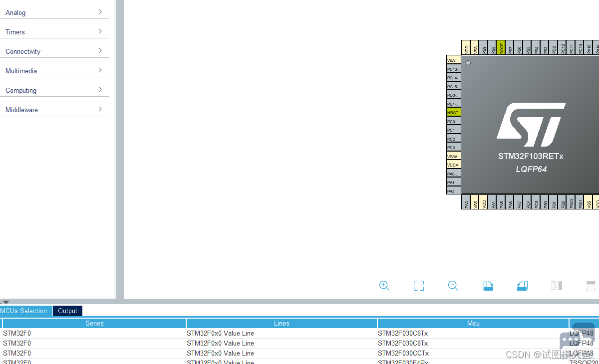
Task: Zoom in on the chip pinout view
Action: click(x=384, y=286)
